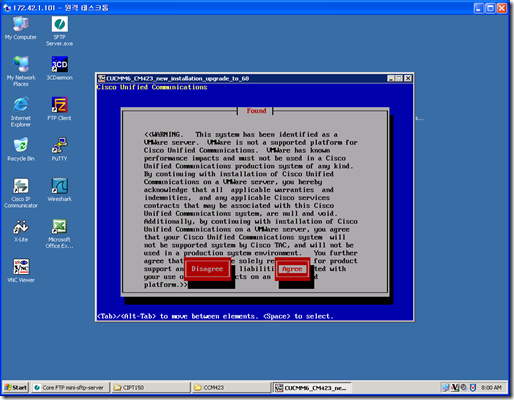Select the Disagree button in installer
The width and height of the screenshot is (514, 400).
point(207,269)
